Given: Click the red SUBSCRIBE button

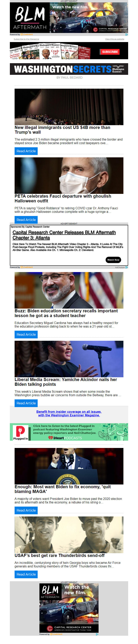Looking at the screenshot, I should click(x=110, y=52).
